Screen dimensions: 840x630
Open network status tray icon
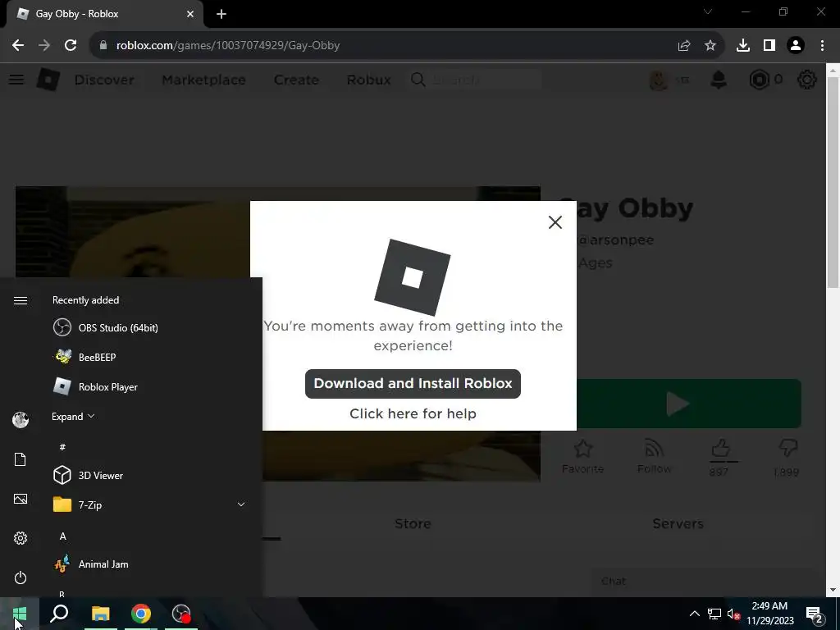click(x=714, y=614)
